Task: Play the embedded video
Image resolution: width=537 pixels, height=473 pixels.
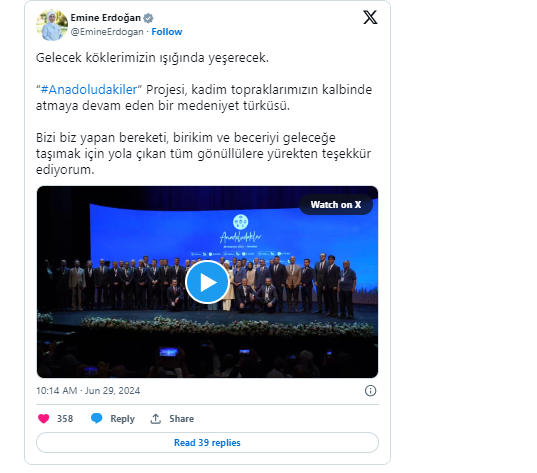Action: [x=207, y=282]
